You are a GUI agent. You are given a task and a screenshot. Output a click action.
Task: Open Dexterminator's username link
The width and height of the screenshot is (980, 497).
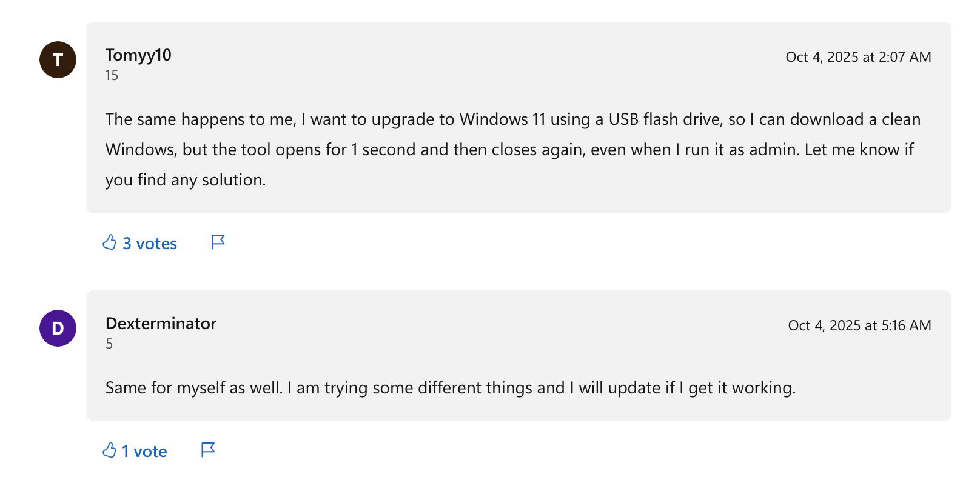pyautogui.click(x=161, y=324)
